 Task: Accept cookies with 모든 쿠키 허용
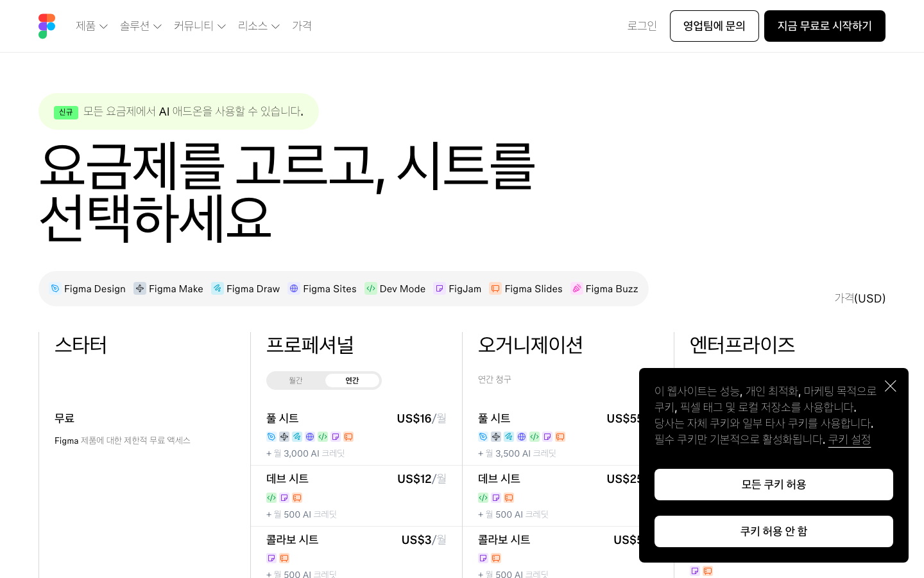[x=774, y=484]
